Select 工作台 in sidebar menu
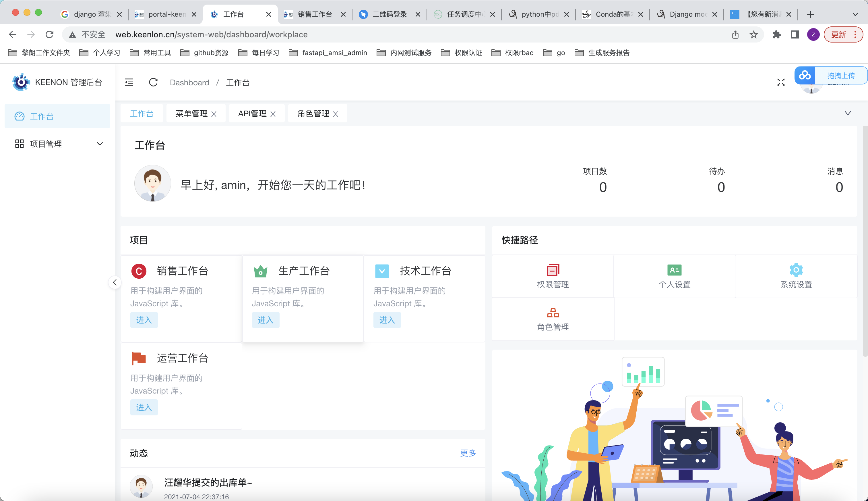868x501 pixels. coord(57,116)
